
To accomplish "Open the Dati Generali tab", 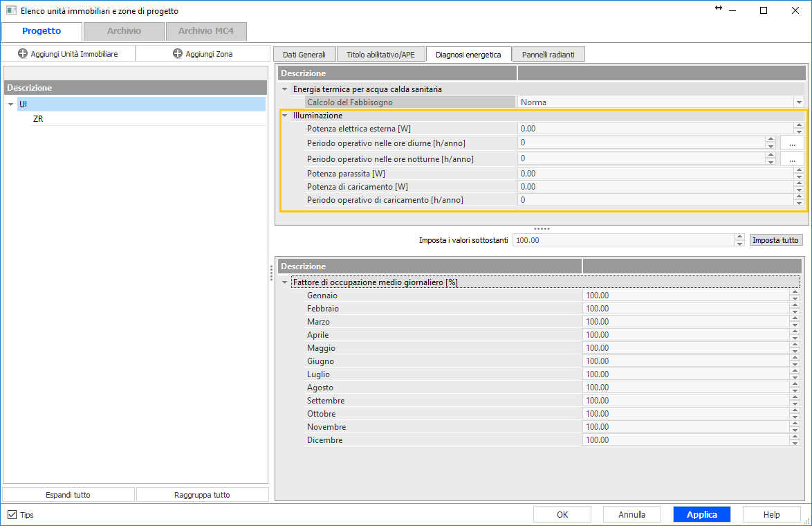I will click(x=304, y=55).
